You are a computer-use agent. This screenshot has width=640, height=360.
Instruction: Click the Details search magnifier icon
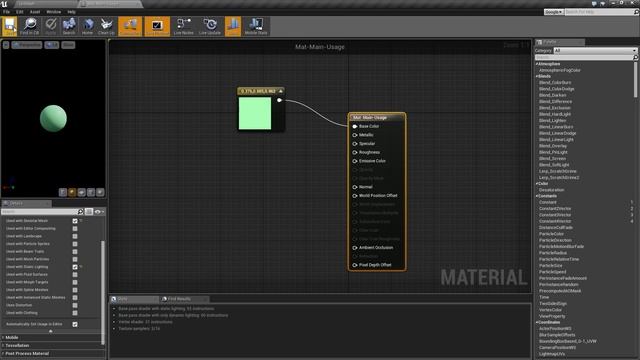click(x=80, y=211)
